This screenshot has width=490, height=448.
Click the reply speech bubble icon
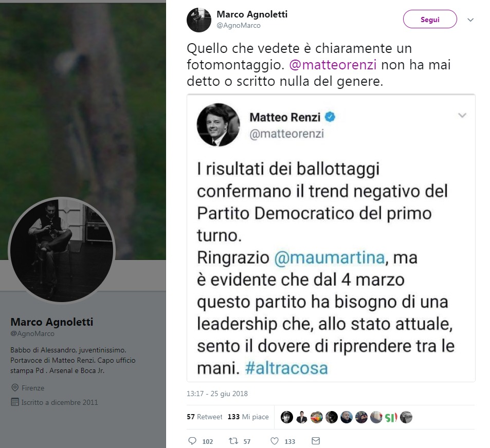(x=192, y=441)
